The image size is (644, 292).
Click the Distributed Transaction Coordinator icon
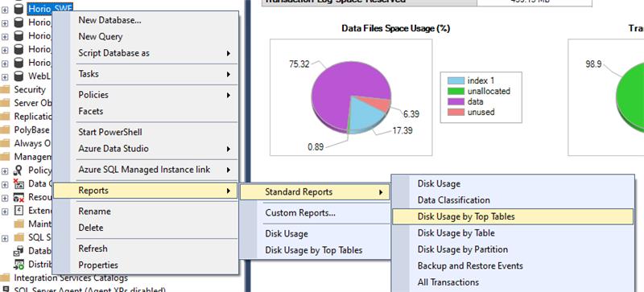click(x=19, y=264)
